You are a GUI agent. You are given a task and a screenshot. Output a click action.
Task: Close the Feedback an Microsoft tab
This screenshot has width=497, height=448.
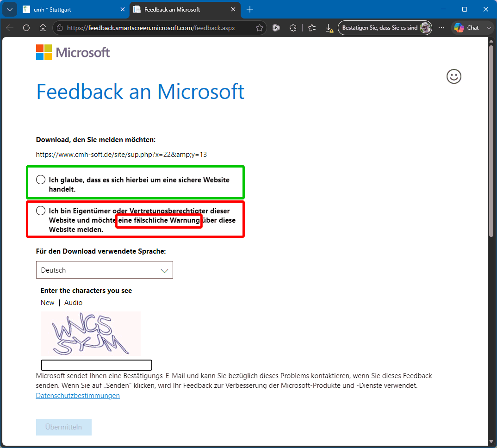tap(233, 10)
